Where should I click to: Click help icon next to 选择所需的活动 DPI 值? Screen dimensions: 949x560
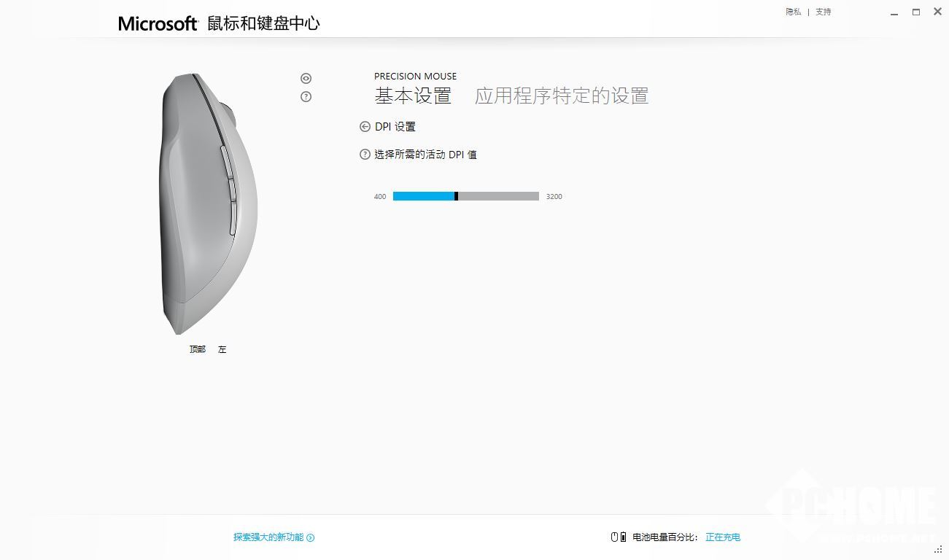point(365,155)
